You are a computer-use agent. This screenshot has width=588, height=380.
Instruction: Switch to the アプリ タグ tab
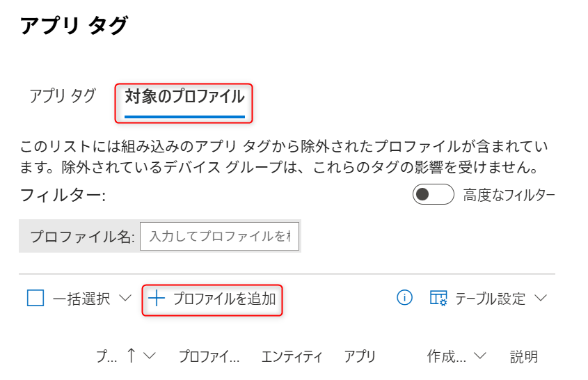coord(63,96)
